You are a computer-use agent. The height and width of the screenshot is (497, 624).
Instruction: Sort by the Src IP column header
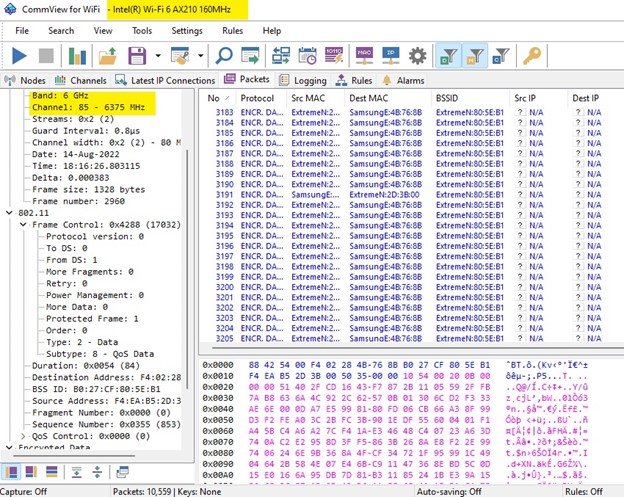(540, 98)
